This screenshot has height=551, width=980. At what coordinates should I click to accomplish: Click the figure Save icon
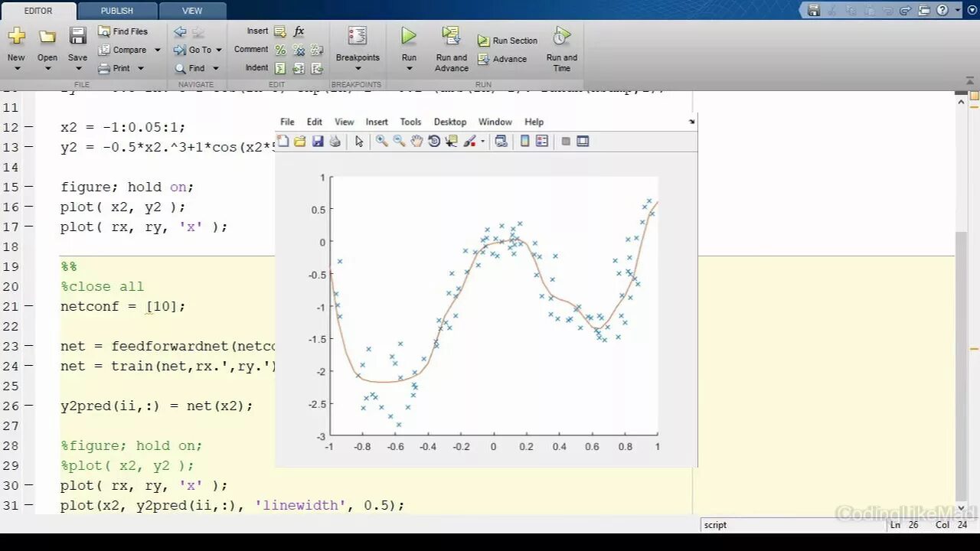(x=318, y=141)
